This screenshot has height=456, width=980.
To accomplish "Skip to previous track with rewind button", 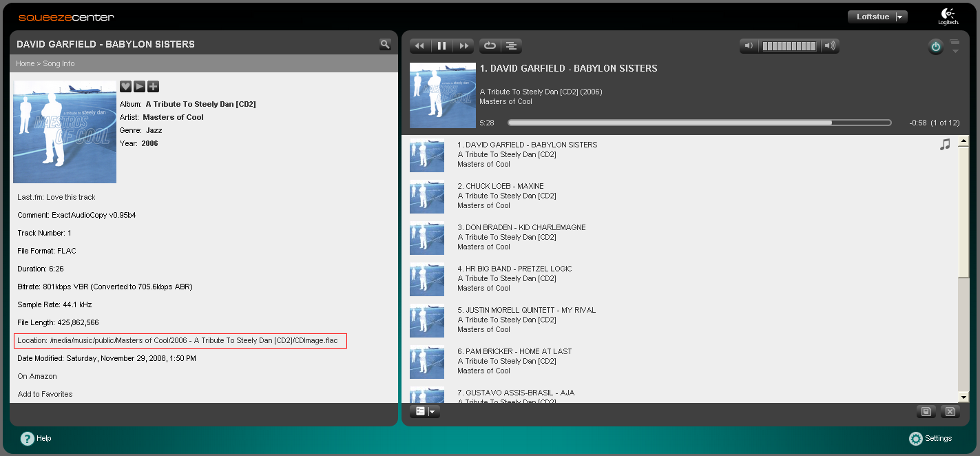I will 420,46.
